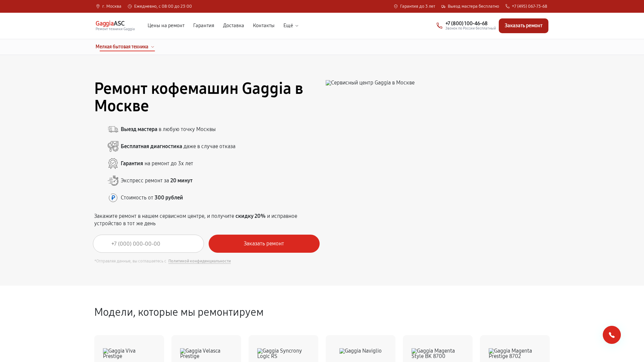Click the ruble coin icon beside Стоимость

(x=113, y=198)
